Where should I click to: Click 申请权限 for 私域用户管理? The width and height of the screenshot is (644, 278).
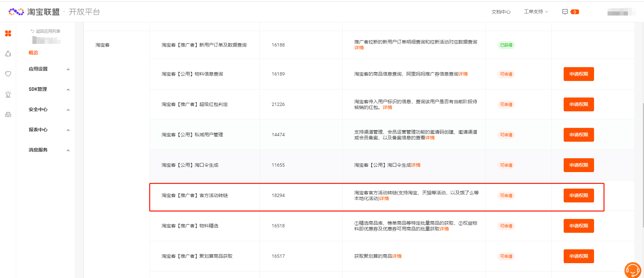coord(579,135)
